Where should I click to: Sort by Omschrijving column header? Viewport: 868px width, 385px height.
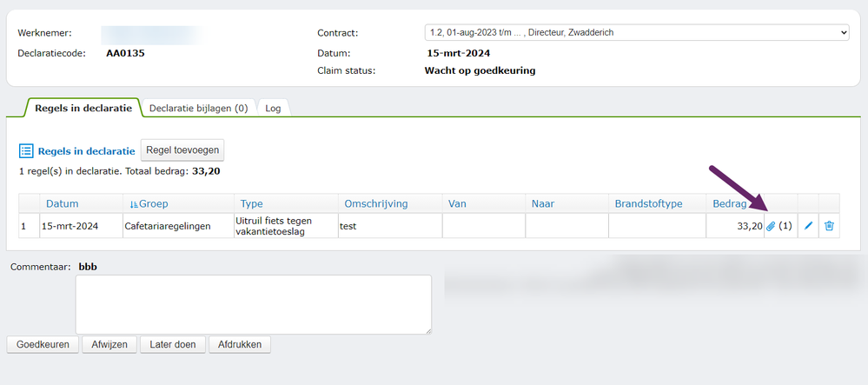coord(376,204)
